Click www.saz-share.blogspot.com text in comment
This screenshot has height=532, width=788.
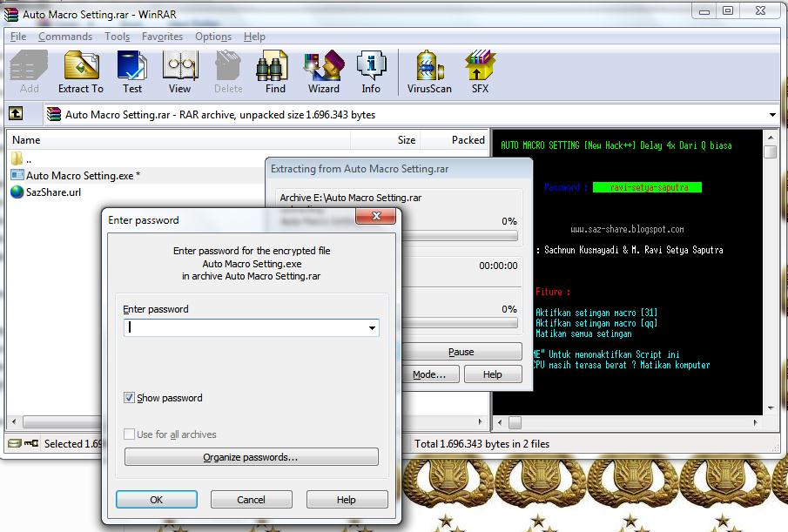coord(627,229)
